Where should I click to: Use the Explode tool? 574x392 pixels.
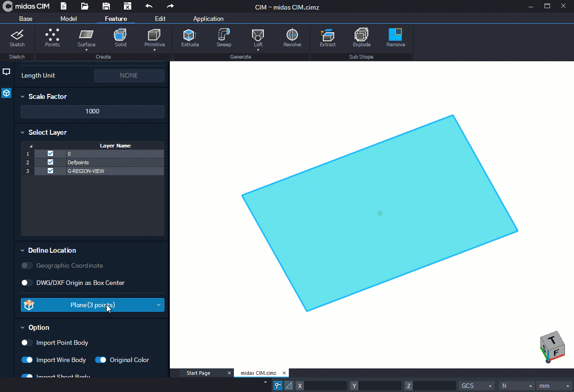[361, 38]
